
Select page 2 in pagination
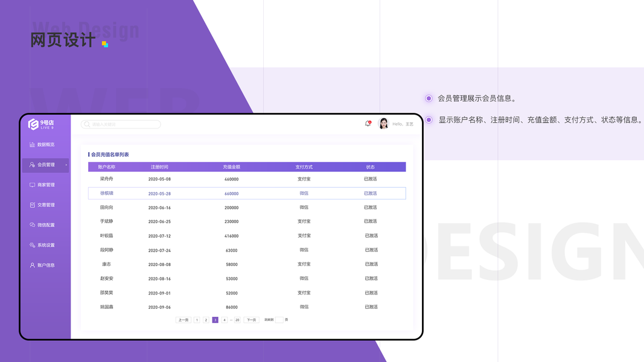[x=206, y=320]
